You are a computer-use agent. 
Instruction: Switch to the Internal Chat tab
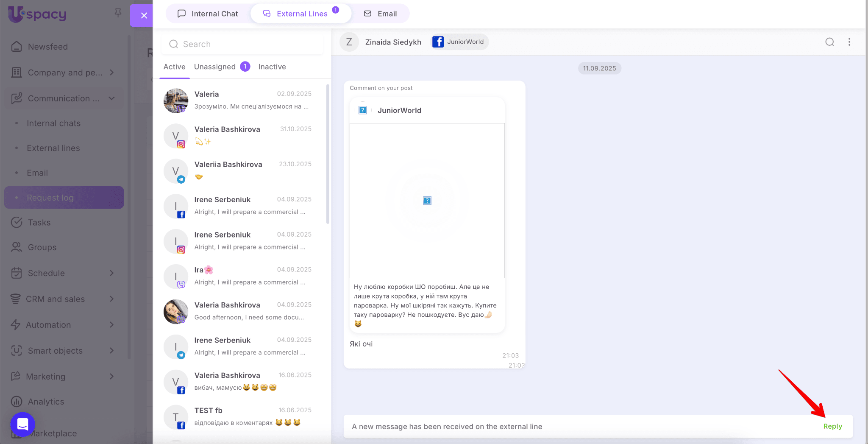208,14
